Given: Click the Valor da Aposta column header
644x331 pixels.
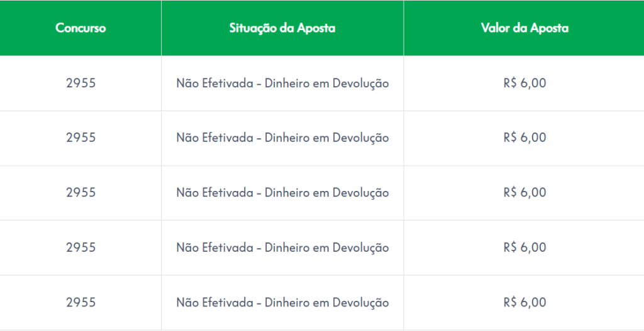Looking at the screenshot, I should click(x=525, y=28).
